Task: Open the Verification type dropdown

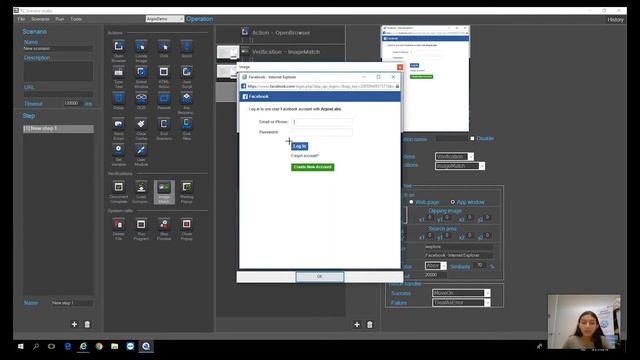Action: coord(454,157)
